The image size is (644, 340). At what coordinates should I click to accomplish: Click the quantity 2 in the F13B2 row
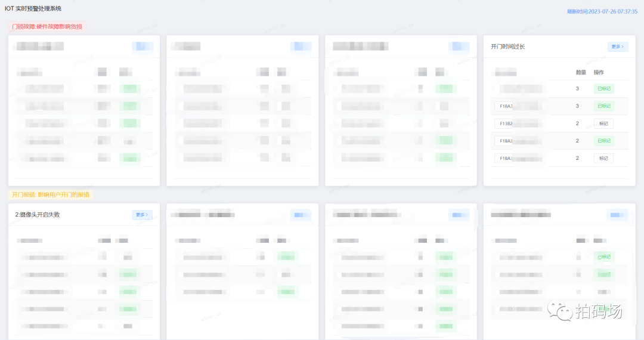[x=577, y=123]
